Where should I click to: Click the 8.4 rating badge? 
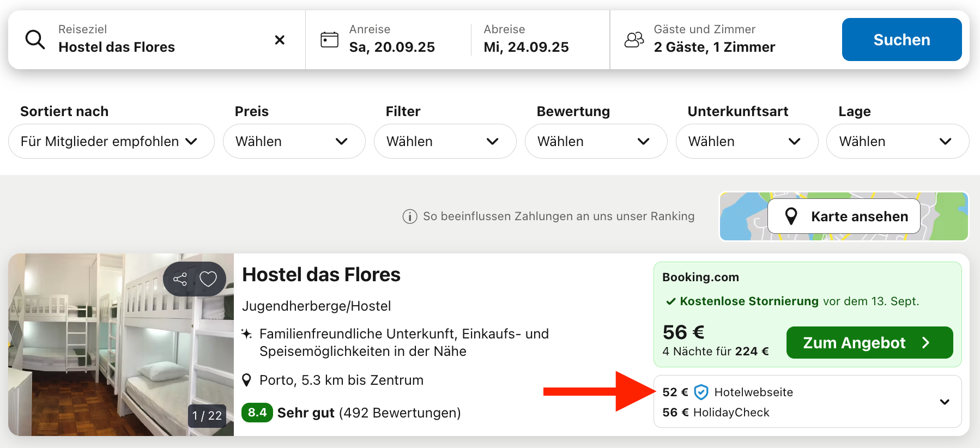(257, 413)
